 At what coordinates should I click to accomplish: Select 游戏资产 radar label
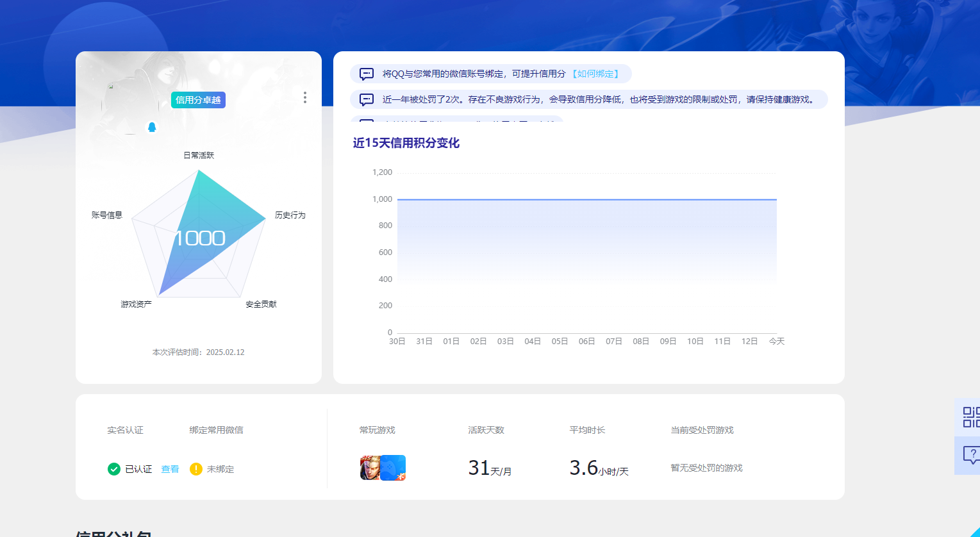click(x=137, y=304)
